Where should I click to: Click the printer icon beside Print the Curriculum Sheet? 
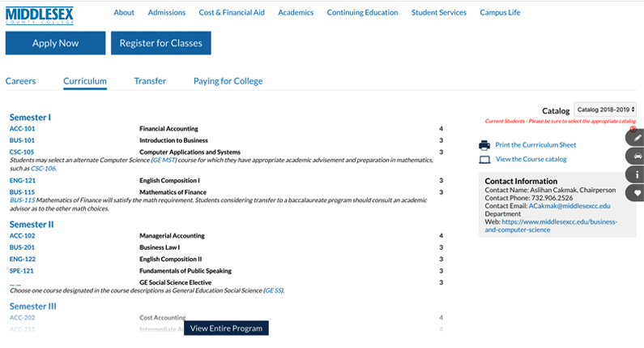point(484,145)
